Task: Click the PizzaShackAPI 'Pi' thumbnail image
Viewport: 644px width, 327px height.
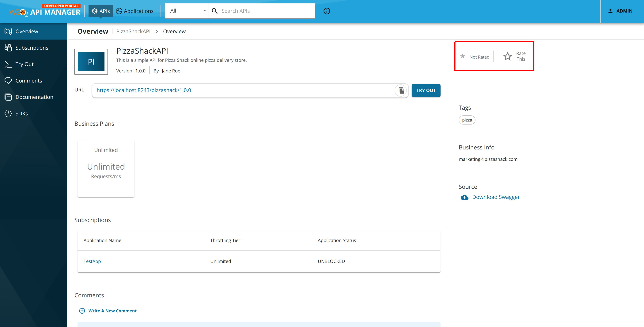Action: [91, 62]
